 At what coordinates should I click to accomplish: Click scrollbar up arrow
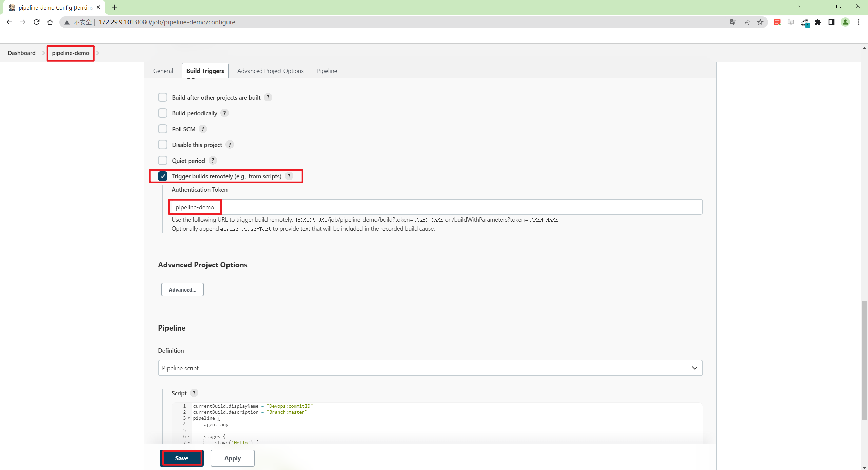(x=864, y=48)
